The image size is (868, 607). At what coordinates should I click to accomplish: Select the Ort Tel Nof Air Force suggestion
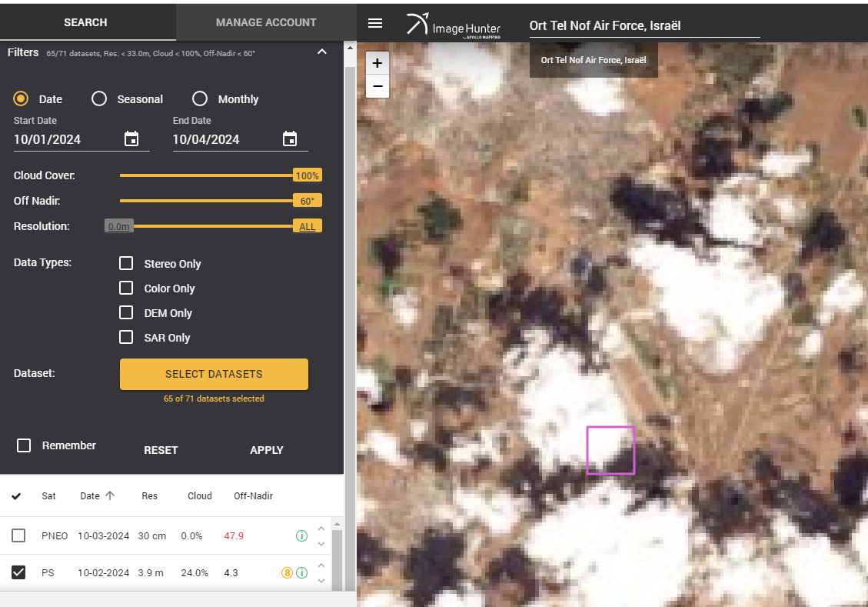point(594,60)
